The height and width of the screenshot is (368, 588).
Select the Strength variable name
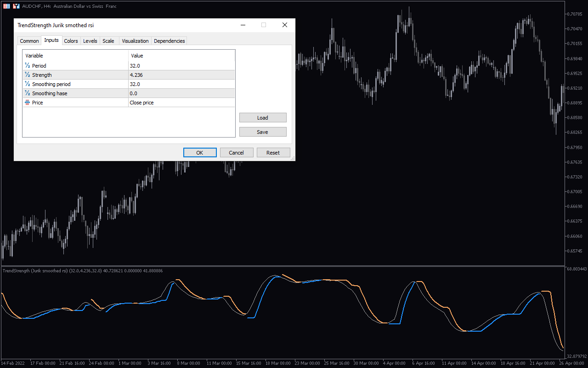pyautogui.click(x=42, y=75)
